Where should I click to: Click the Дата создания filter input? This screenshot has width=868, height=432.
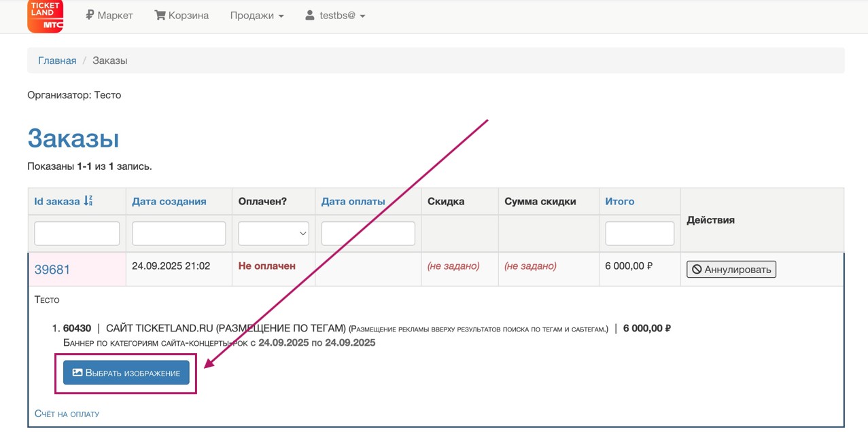pos(179,234)
